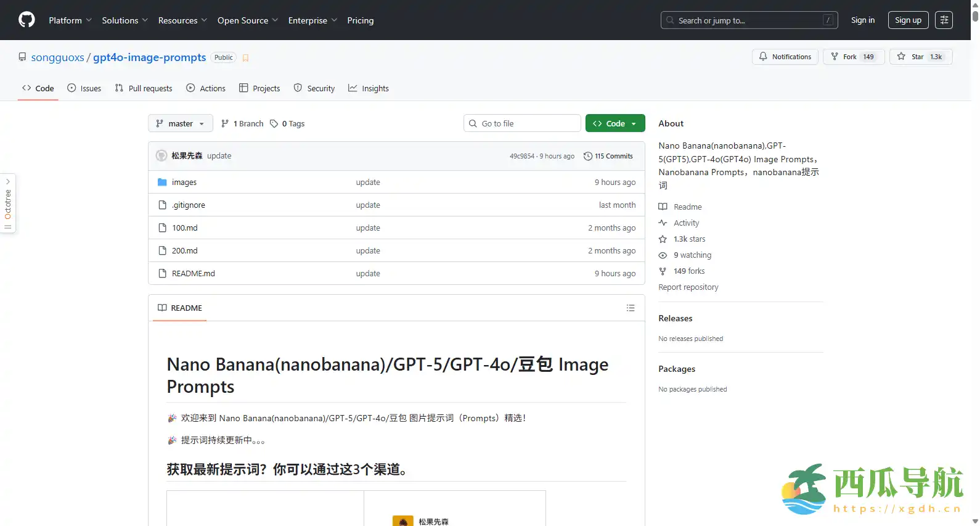Star the gpt4o-image-prompts repository
The image size is (980, 526).
pos(920,57)
